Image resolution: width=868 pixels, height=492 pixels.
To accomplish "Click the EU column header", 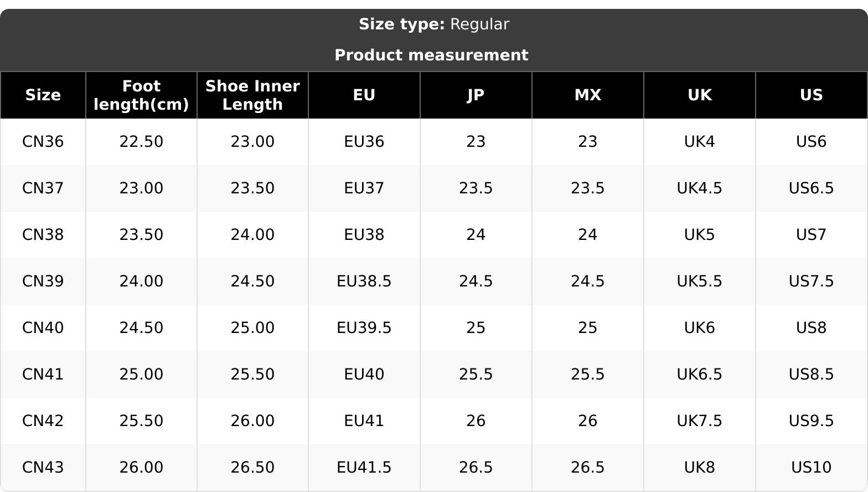I will [364, 95].
